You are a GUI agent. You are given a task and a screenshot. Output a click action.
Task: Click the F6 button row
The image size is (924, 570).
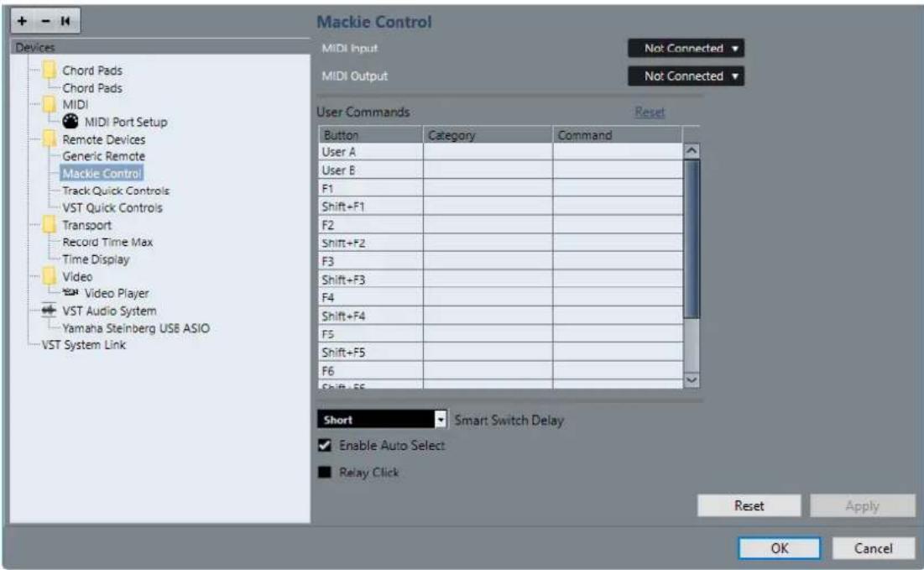(x=501, y=371)
